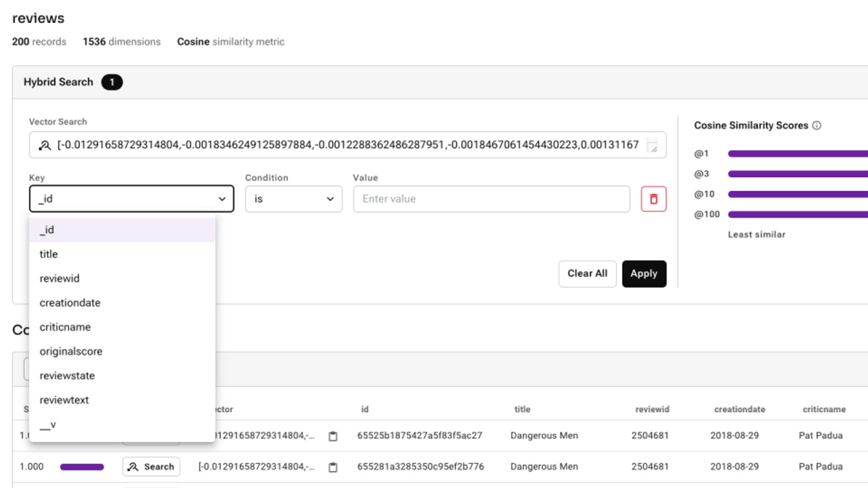Choose 'creationdate' key option
The width and height of the screenshot is (868, 488).
[x=70, y=303]
